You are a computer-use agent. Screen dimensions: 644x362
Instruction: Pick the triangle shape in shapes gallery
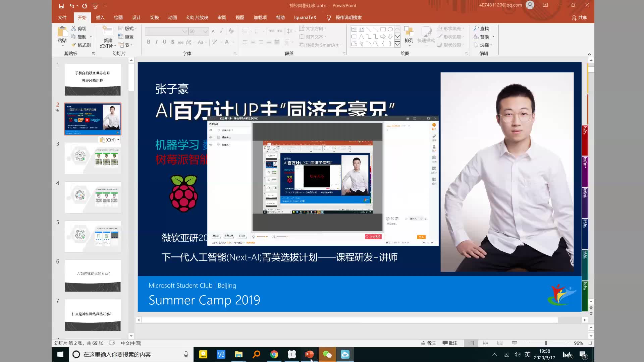pos(361,37)
